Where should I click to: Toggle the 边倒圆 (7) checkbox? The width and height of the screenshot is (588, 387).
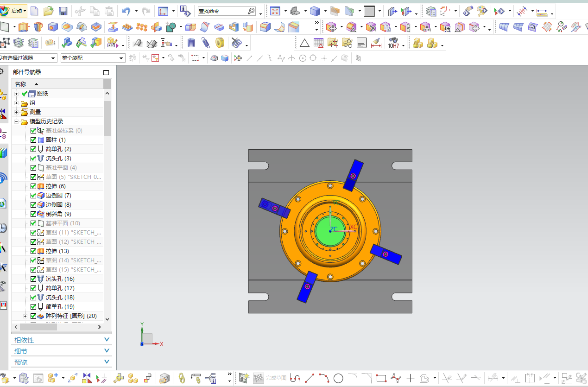click(33, 196)
